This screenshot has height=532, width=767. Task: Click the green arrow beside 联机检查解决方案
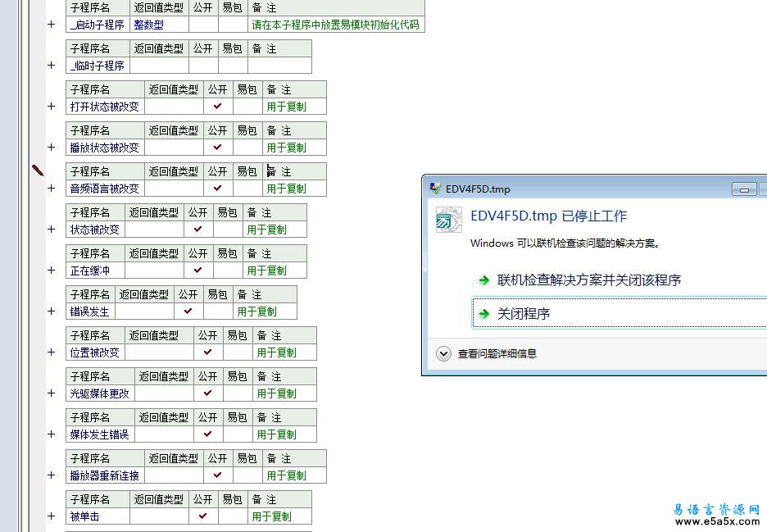click(483, 280)
